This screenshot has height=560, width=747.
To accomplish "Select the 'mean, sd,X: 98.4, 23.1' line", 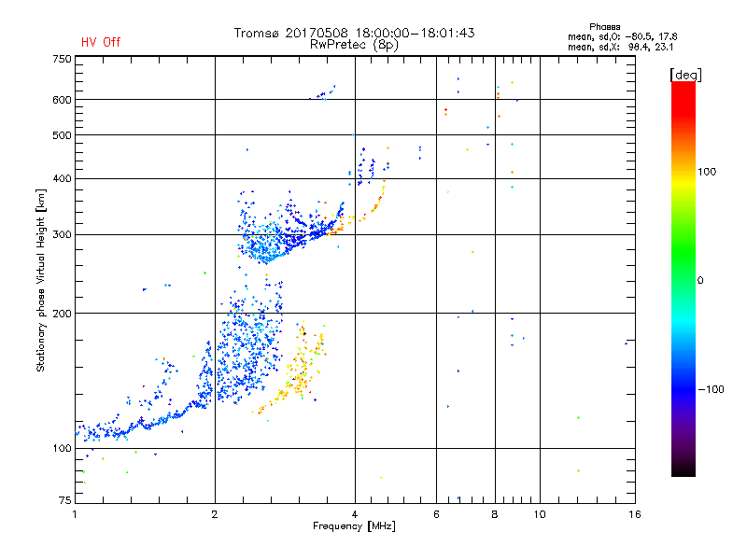I will click(x=620, y=47).
